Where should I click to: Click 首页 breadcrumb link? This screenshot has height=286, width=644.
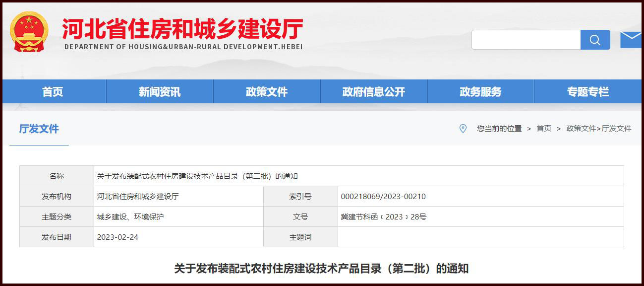[x=544, y=129]
